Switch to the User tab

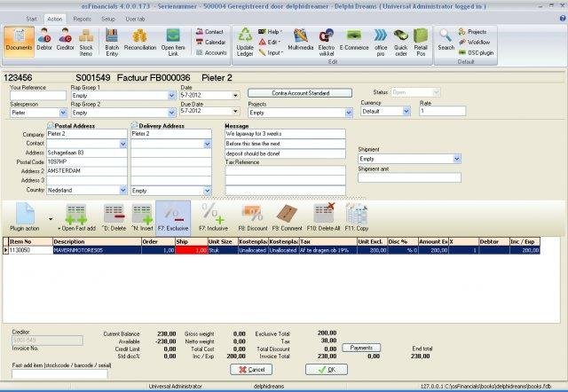pos(135,19)
